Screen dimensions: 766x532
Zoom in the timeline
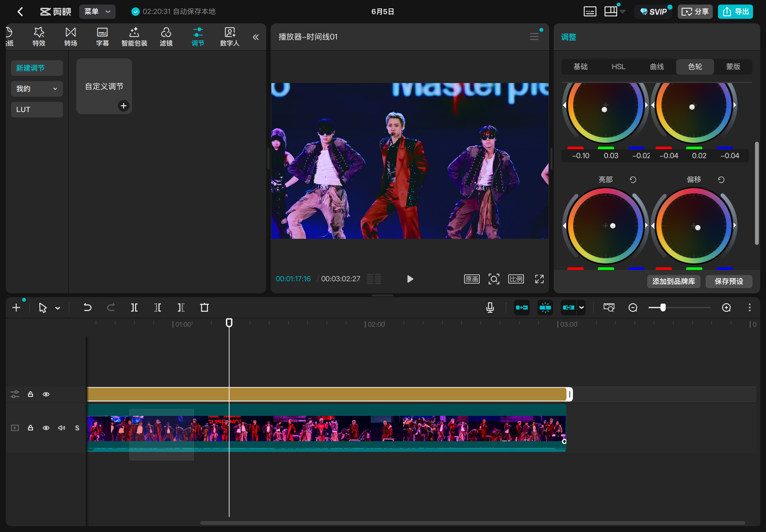[726, 307]
